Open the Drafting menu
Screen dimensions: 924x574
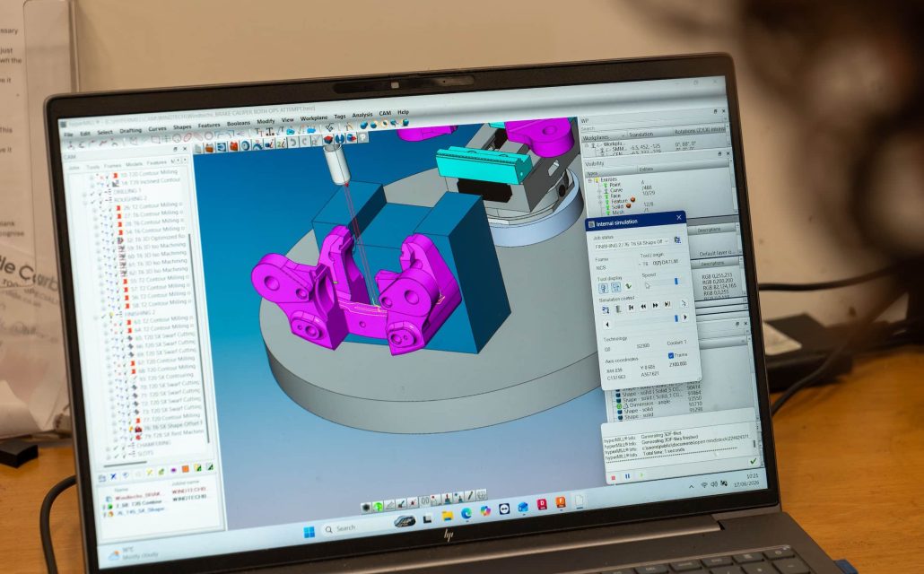point(131,130)
